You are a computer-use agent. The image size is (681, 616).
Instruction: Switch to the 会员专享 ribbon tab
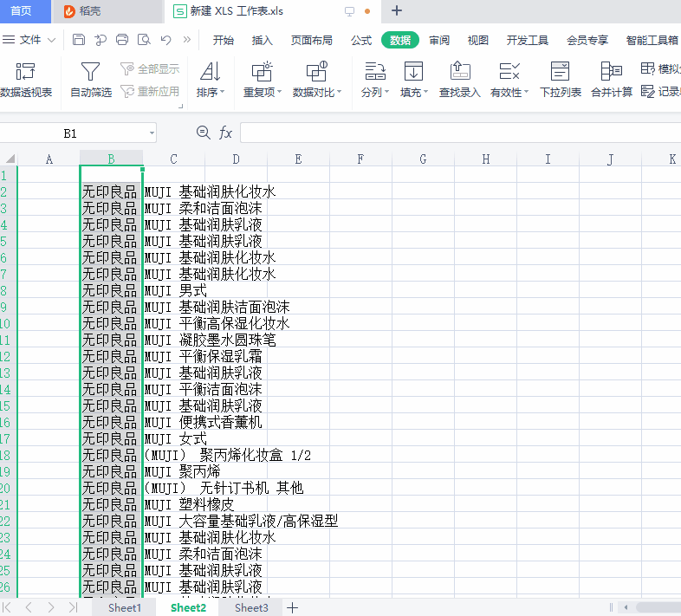(587, 41)
